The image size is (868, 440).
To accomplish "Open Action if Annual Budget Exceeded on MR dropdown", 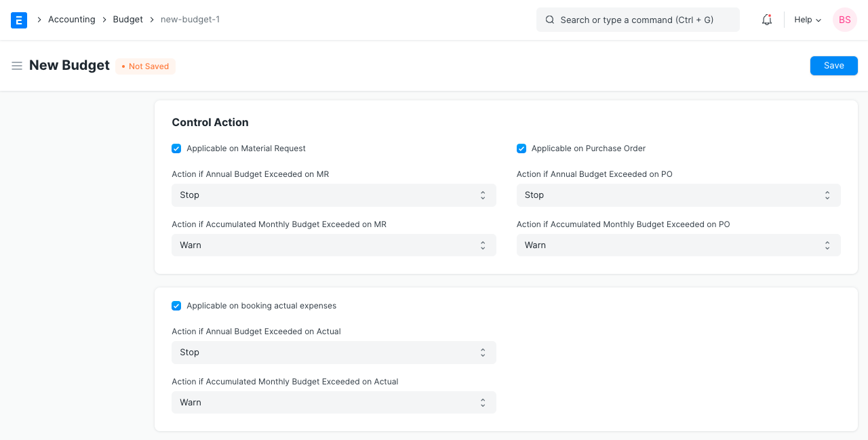I will pyautogui.click(x=334, y=195).
